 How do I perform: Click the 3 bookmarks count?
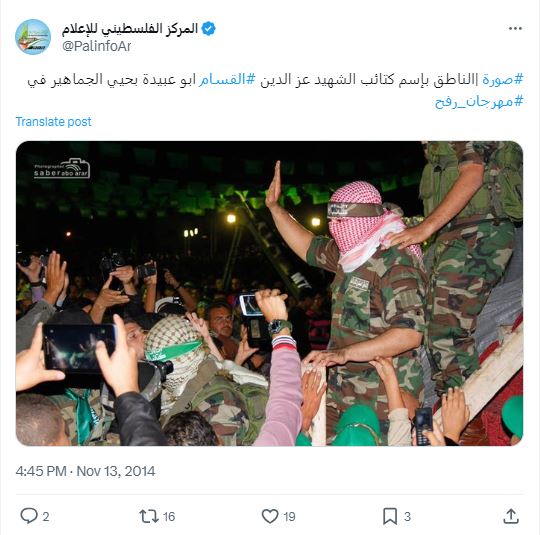407,517
